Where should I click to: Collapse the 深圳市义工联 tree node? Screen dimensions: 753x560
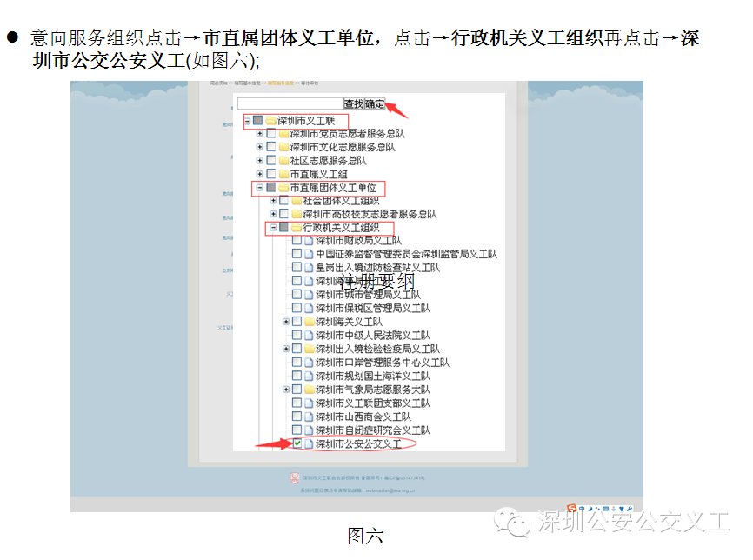click(x=247, y=119)
